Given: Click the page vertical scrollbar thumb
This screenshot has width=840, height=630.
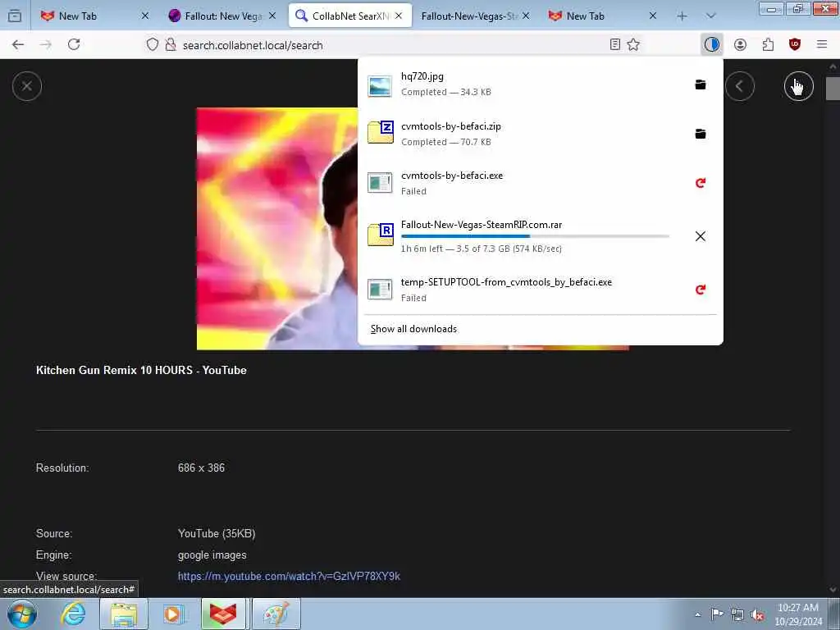Looking at the screenshot, I should point(833,89).
